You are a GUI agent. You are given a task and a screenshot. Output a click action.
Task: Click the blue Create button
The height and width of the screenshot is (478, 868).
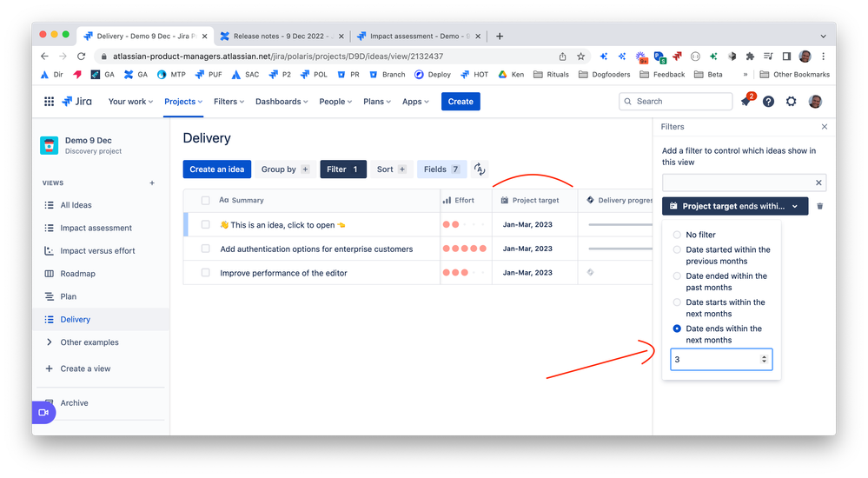tap(461, 102)
